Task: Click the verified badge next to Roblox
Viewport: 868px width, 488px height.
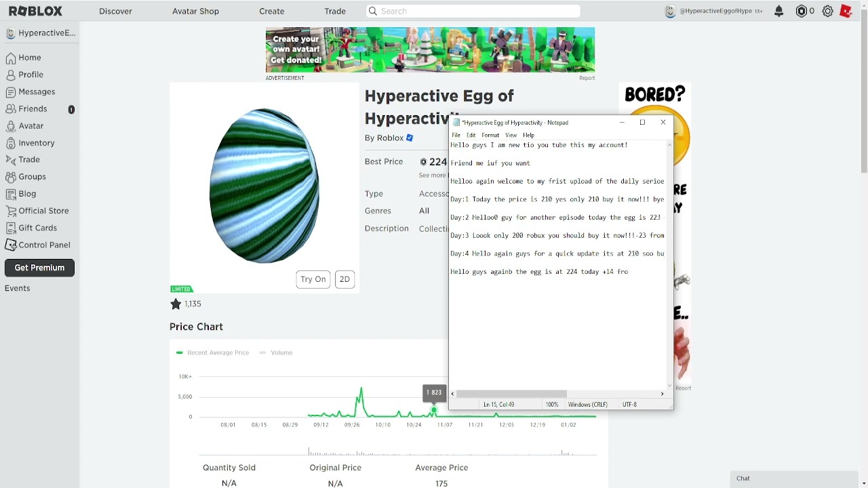Action: click(410, 138)
